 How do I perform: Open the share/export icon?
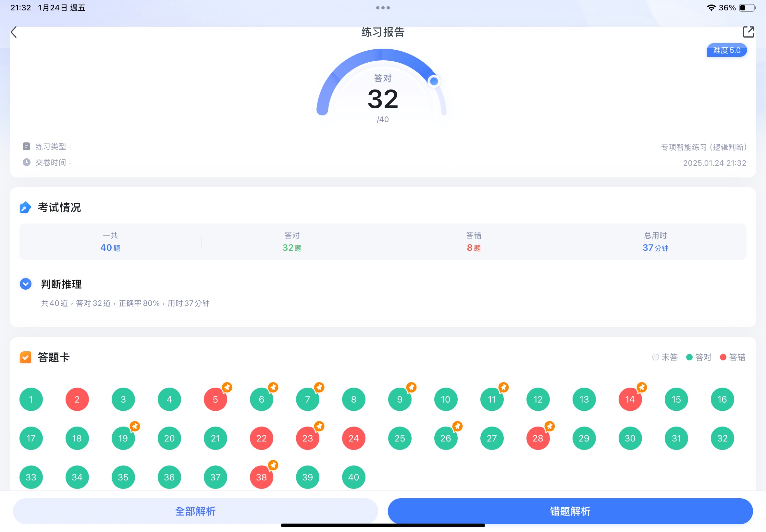coord(748,32)
